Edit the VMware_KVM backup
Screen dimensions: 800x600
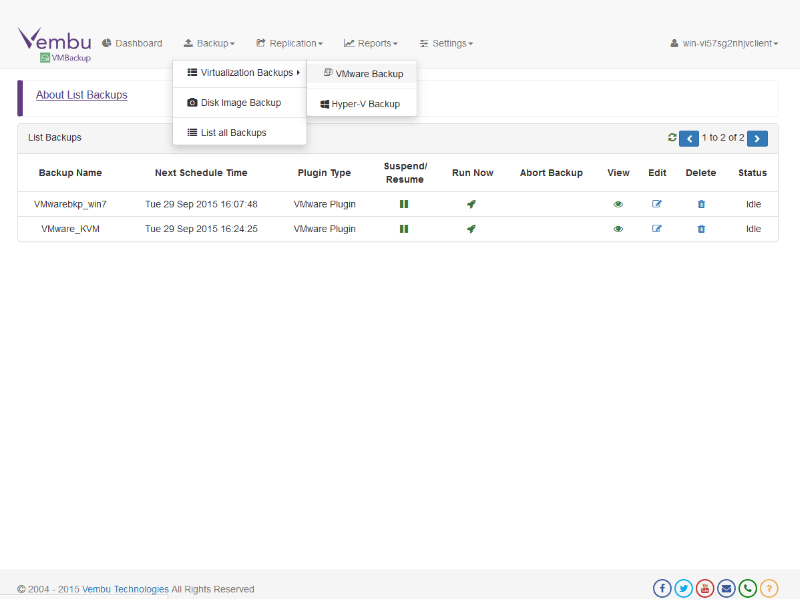[x=657, y=229]
